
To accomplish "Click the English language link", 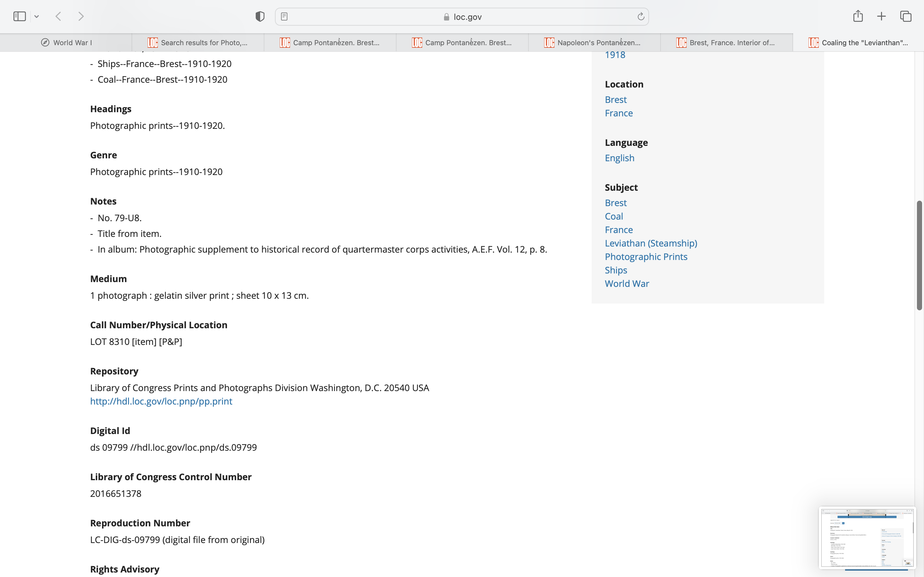I will (619, 158).
